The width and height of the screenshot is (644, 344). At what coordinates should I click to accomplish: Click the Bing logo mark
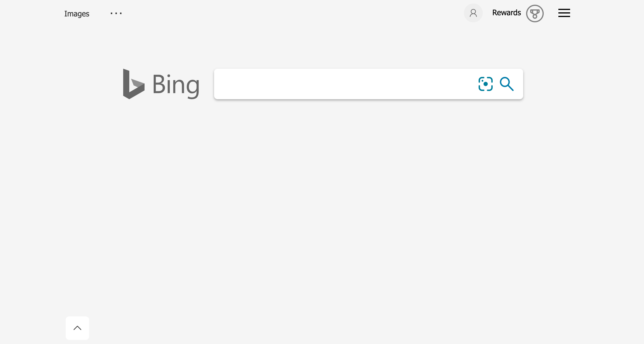tap(133, 84)
